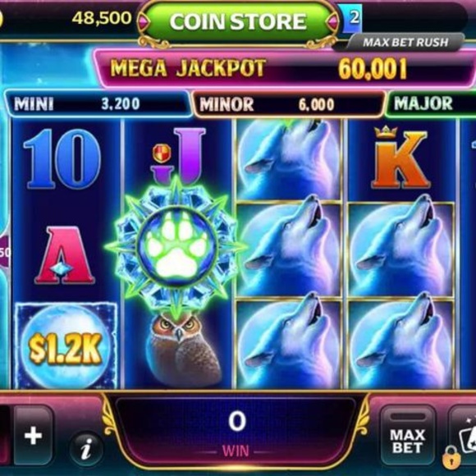476x476 pixels.
Task: Select the Major jackpot panel
Action: tap(431, 104)
